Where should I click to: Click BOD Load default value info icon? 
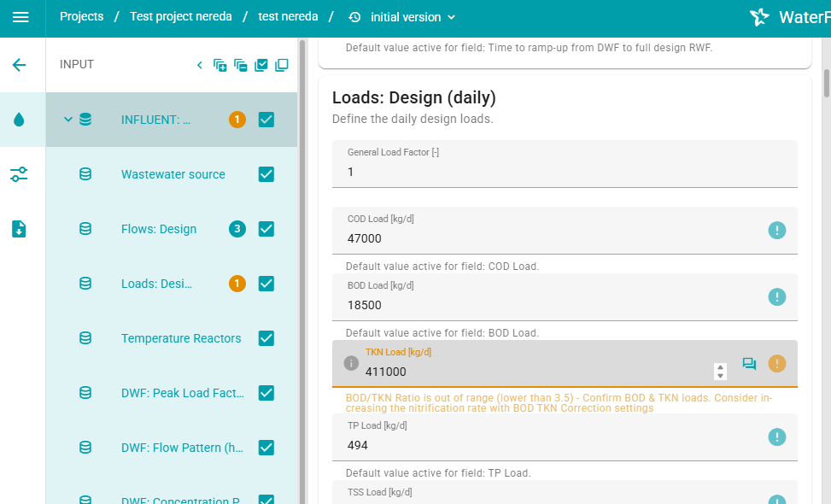pos(777,296)
